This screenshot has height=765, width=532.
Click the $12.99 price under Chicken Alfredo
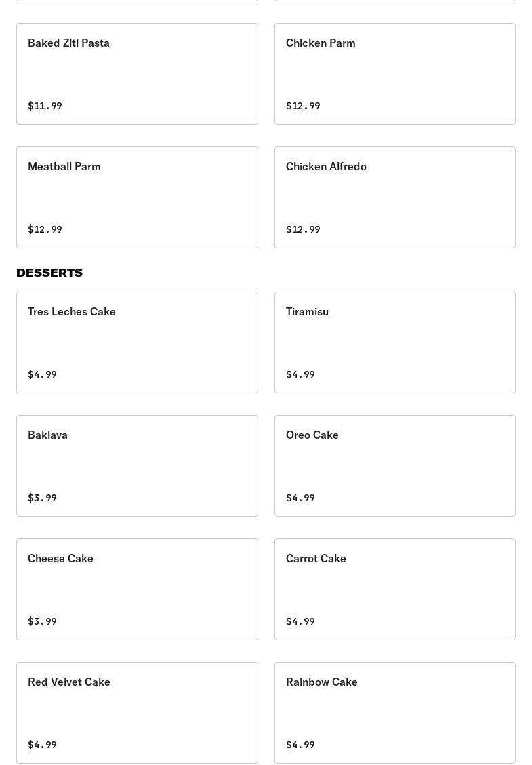tap(303, 229)
